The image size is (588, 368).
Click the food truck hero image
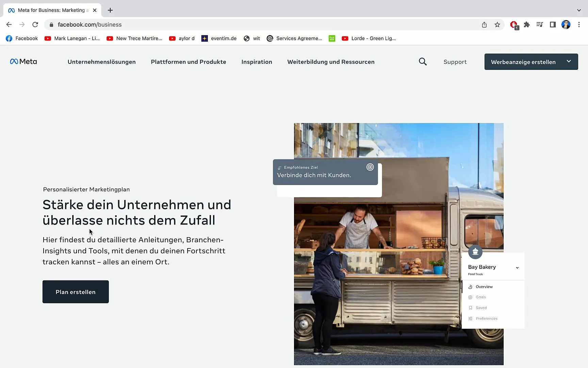399,244
